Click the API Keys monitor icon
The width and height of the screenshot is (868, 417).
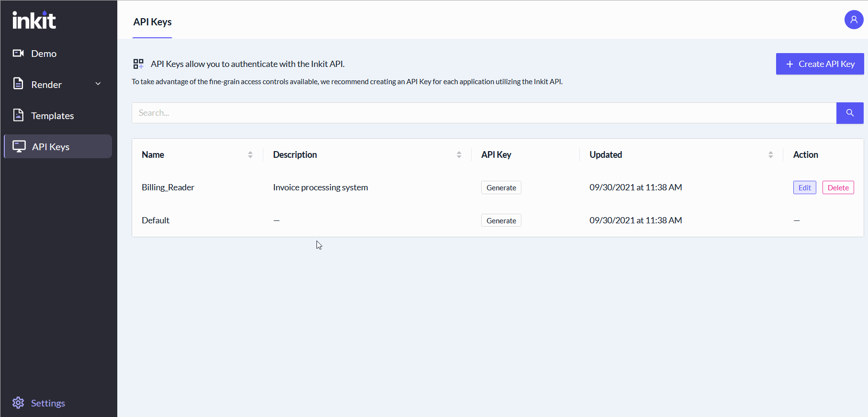(x=19, y=146)
